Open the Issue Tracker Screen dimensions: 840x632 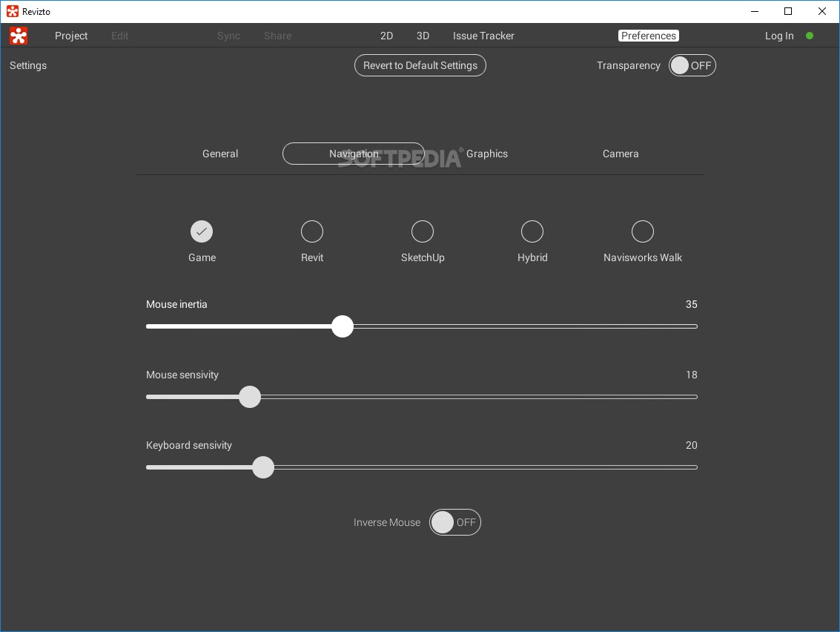point(483,36)
